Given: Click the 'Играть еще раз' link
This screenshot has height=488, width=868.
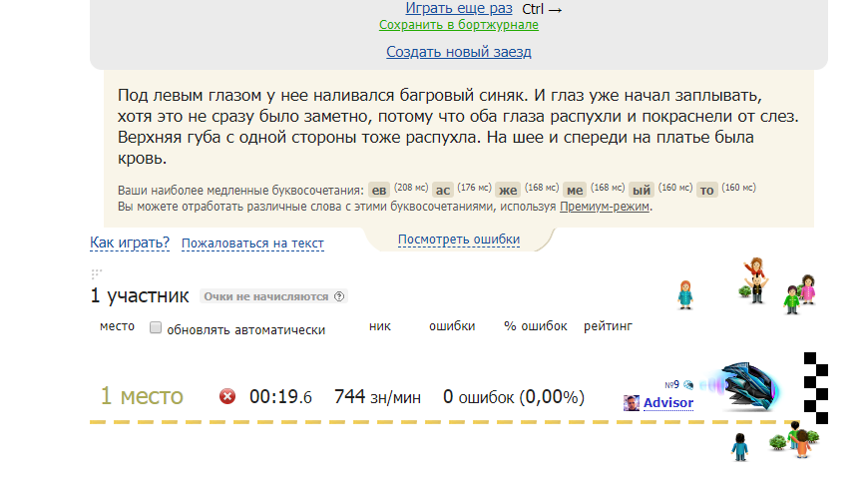Looking at the screenshot, I should (x=459, y=8).
